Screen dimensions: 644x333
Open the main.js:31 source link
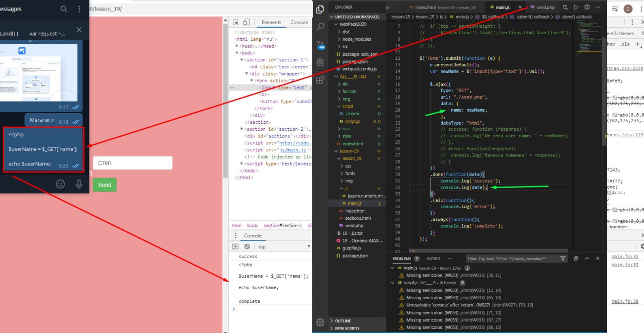click(625, 257)
